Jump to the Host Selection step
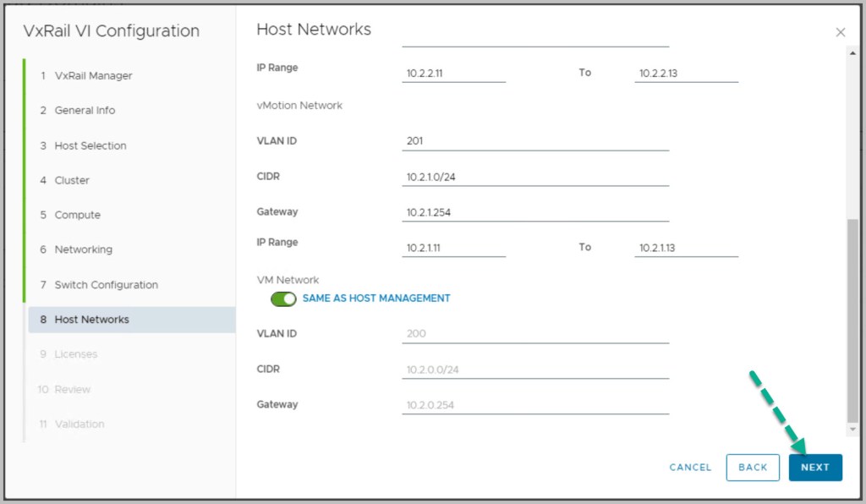The width and height of the screenshot is (866, 504). coord(90,145)
